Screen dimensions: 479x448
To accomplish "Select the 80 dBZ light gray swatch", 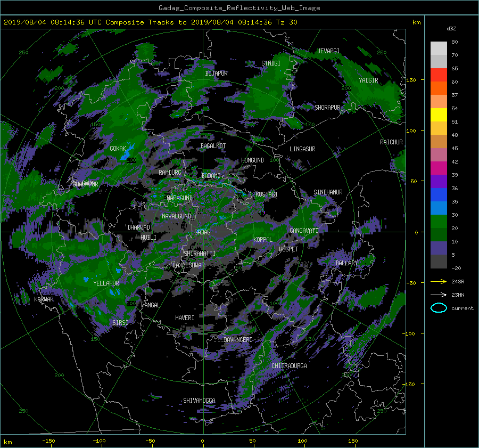I will coord(439,48).
